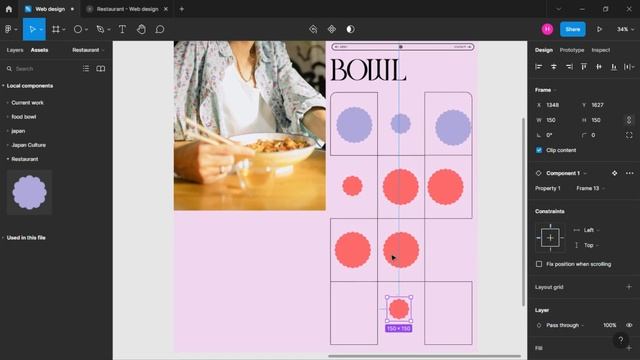Click go to main component icon

[x=614, y=173]
